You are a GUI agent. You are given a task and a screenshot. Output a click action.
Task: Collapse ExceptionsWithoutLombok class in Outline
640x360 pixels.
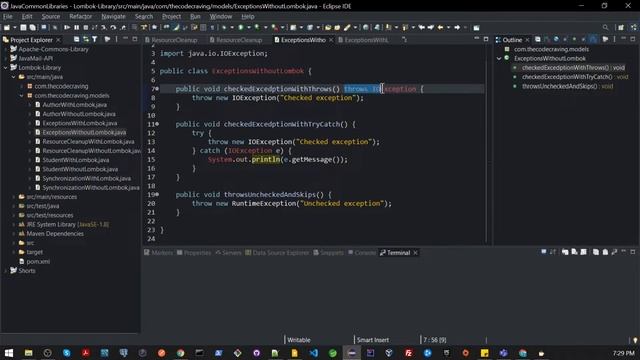pyautogui.click(x=499, y=58)
